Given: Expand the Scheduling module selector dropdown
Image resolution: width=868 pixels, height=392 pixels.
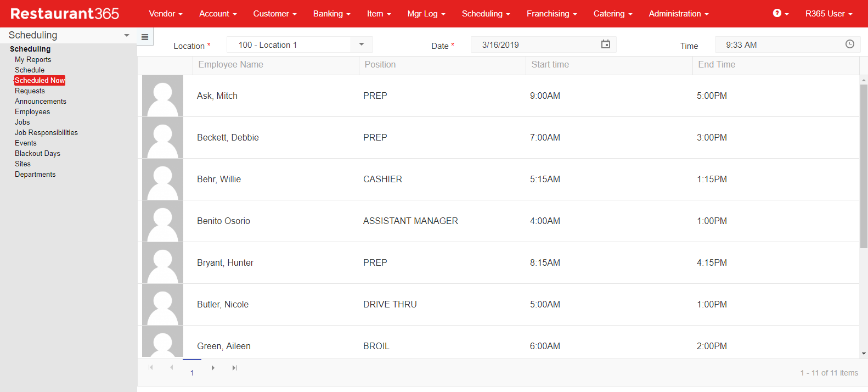Looking at the screenshot, I should point(127,35).
